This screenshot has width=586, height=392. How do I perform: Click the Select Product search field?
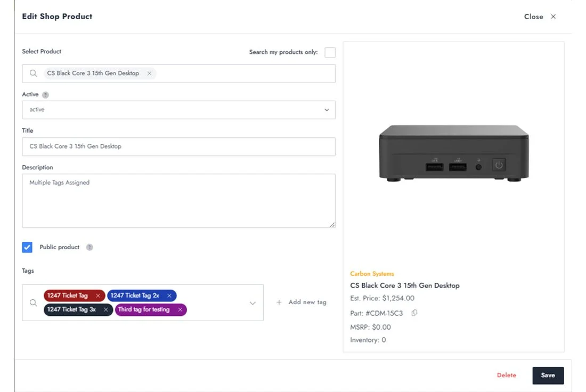click(178, 73)
